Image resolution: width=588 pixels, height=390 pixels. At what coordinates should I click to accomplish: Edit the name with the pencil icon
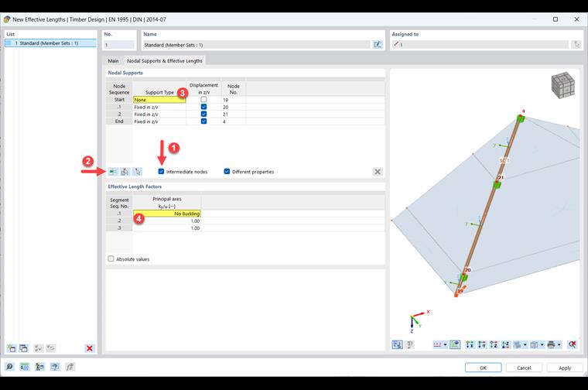(x=378, y=45)
